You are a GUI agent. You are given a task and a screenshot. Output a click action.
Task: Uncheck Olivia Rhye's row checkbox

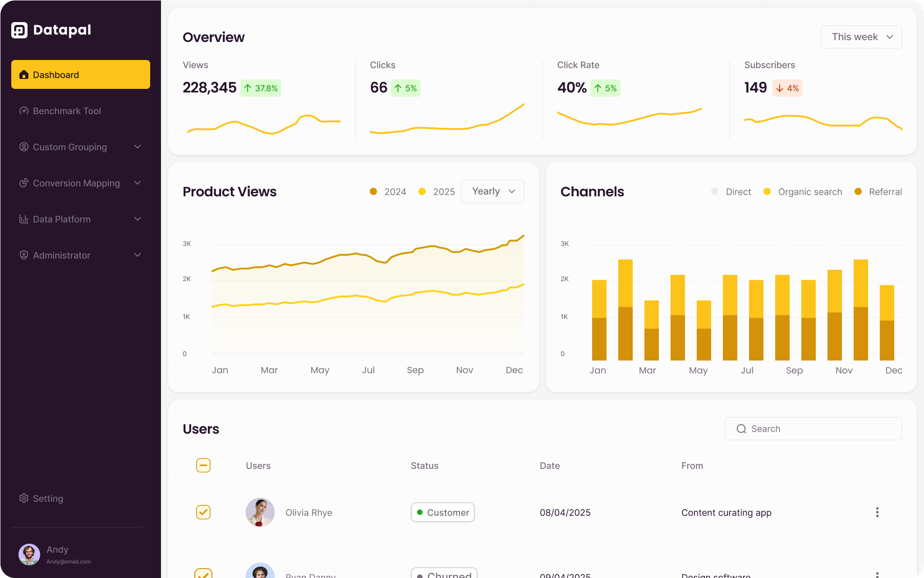203,512
